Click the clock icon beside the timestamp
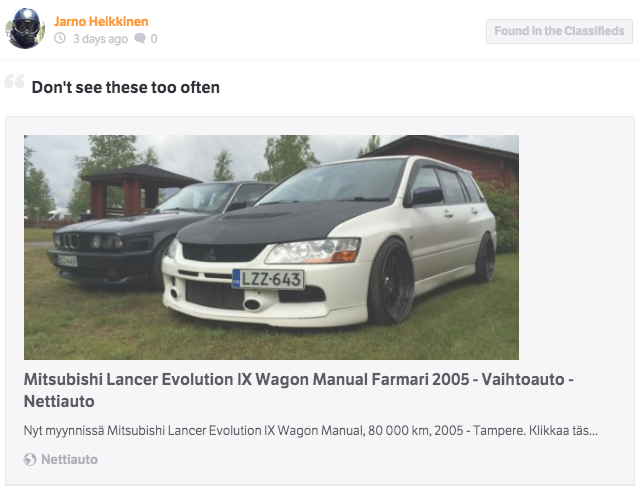642x491 pixels. pyautogui.click(x=60, y=38)
